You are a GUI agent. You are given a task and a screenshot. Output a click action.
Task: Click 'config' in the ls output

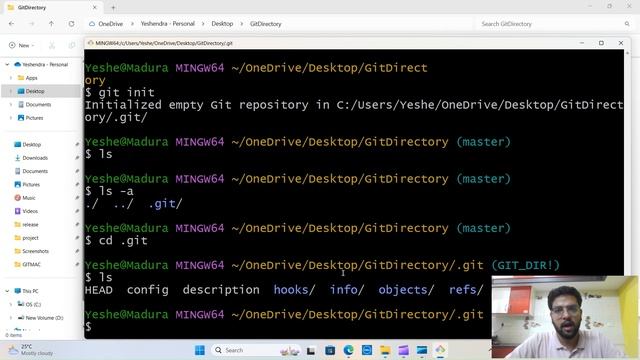click(x=147, y=290)
